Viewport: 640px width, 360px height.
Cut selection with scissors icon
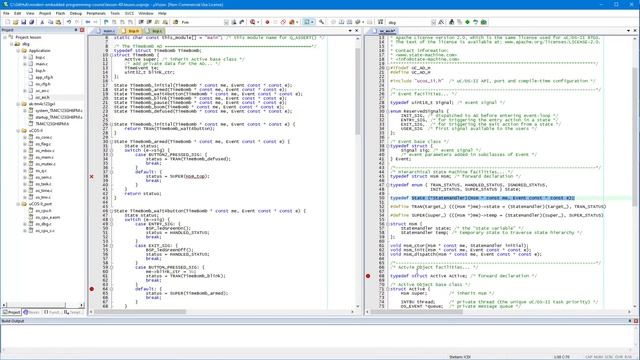pos(42,22)
